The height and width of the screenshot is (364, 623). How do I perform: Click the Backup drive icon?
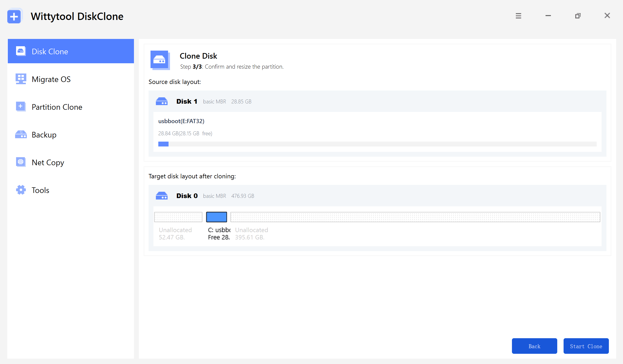[x=20, y=134]
